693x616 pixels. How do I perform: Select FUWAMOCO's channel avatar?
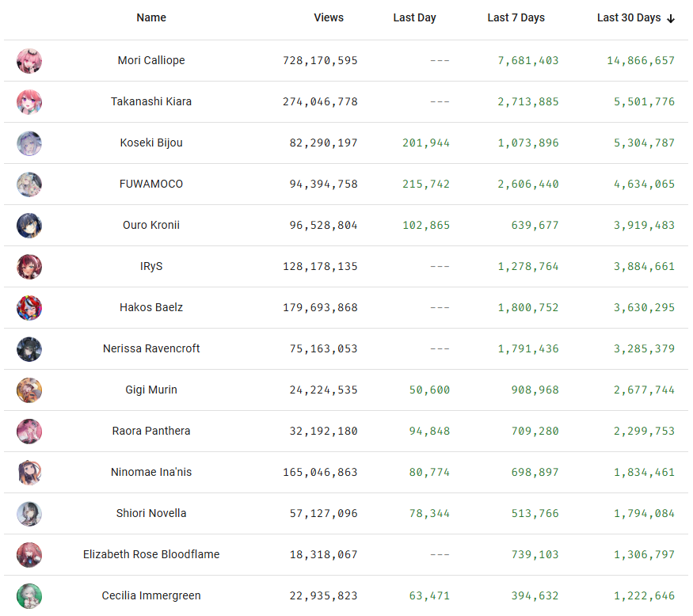[29, 184]
